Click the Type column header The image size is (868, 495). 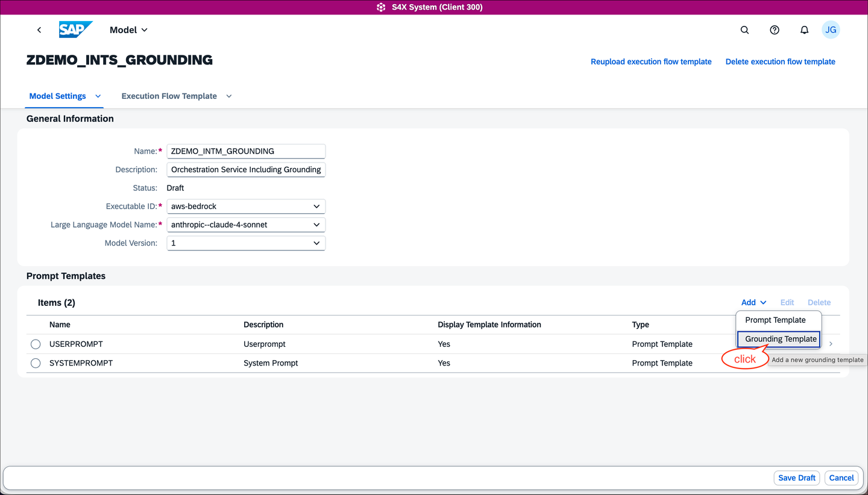coord(641,325)
